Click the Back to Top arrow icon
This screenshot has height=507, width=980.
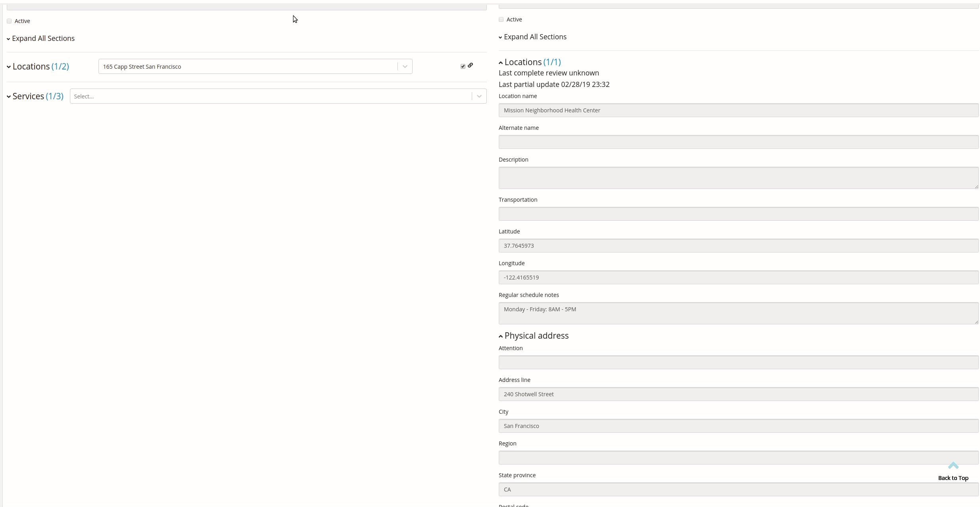(x=953, y=465)
